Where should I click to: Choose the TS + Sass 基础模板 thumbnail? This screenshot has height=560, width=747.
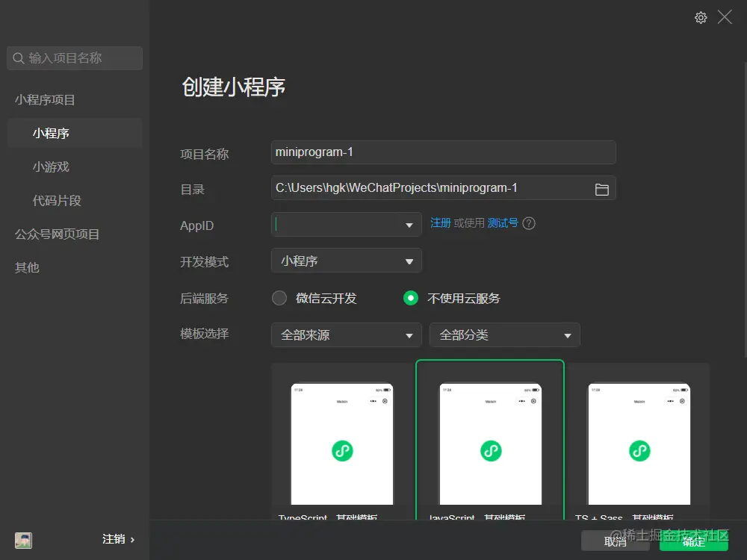tap(639, 444)
